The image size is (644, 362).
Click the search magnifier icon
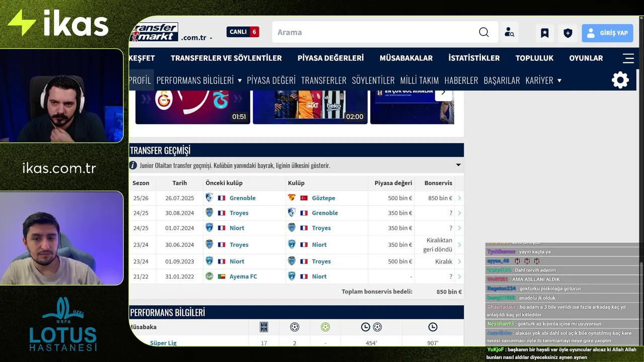point(484,32)
